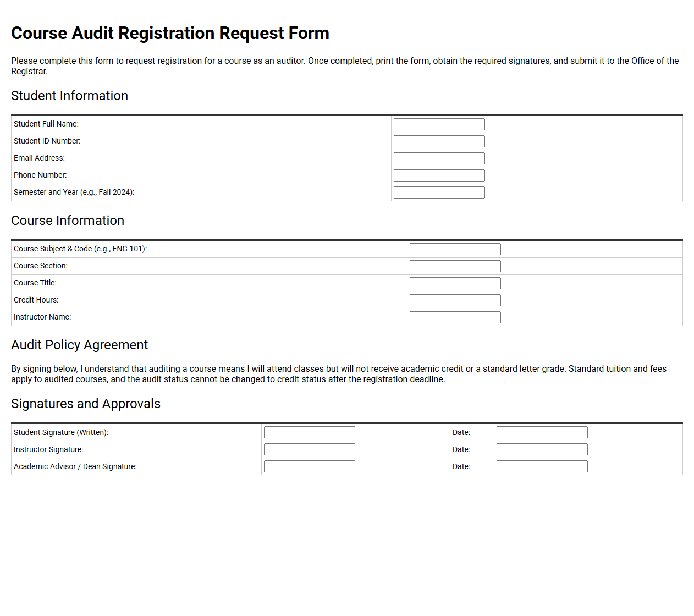
Task: Focus the Instructor Signature input box
Action: pyautogui.click(x=310, y=449)
